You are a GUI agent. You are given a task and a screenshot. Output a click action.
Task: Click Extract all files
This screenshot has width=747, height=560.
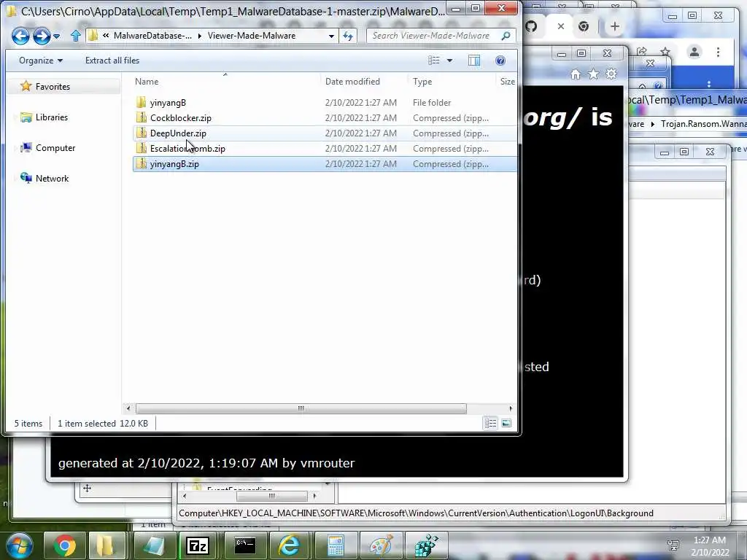(112, 61)
